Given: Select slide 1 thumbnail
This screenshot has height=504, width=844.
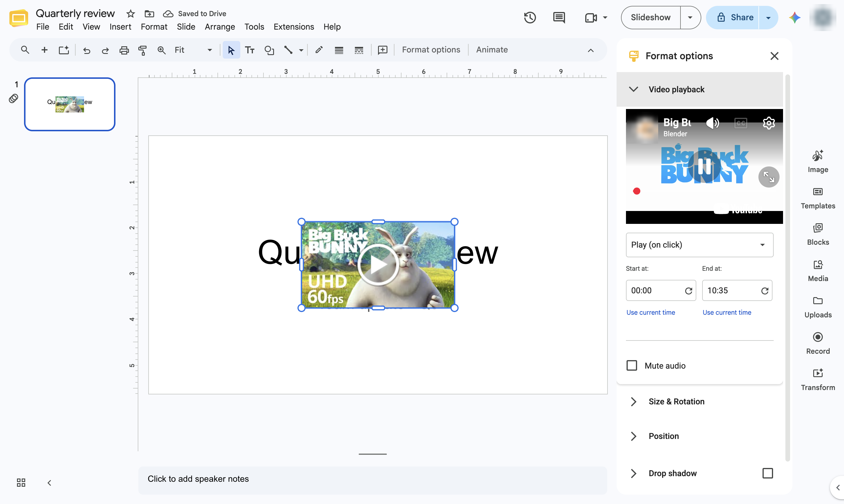Looking at the screenshot, I should [x=70, y=104].
